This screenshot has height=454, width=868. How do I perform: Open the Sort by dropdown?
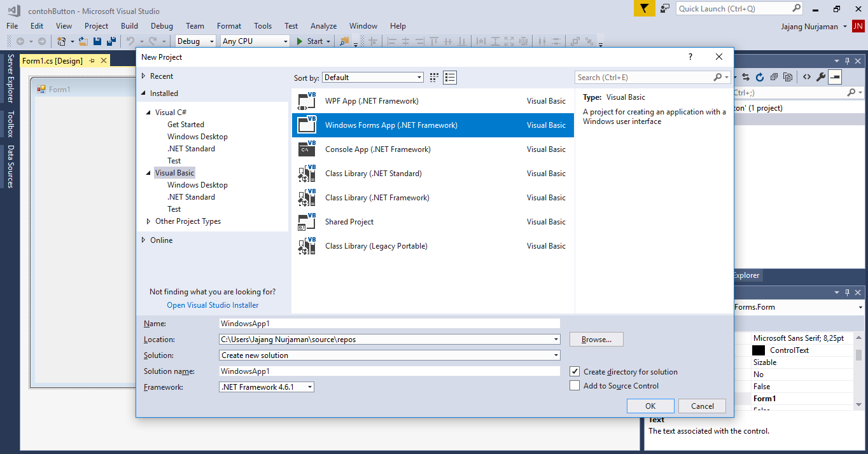(421, 77)
